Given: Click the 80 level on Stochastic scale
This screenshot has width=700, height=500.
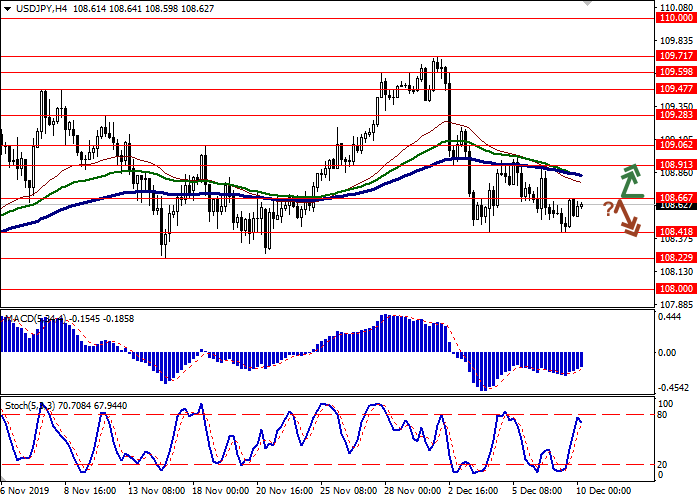Looking at the screenshot, I should [x=664, y=414].
